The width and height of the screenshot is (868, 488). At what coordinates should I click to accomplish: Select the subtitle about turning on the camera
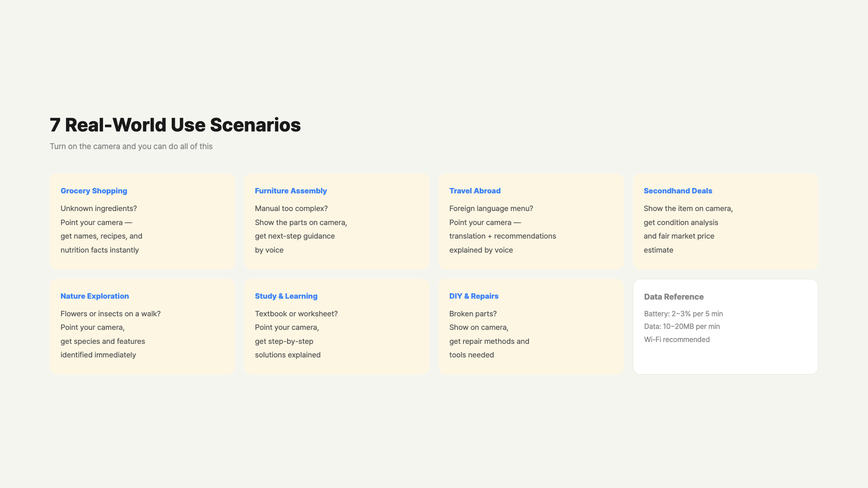(x=131, y=146)
